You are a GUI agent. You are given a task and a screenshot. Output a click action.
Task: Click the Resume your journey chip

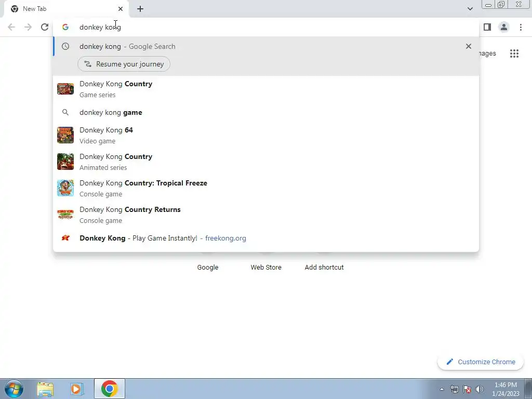coord(124,64)
